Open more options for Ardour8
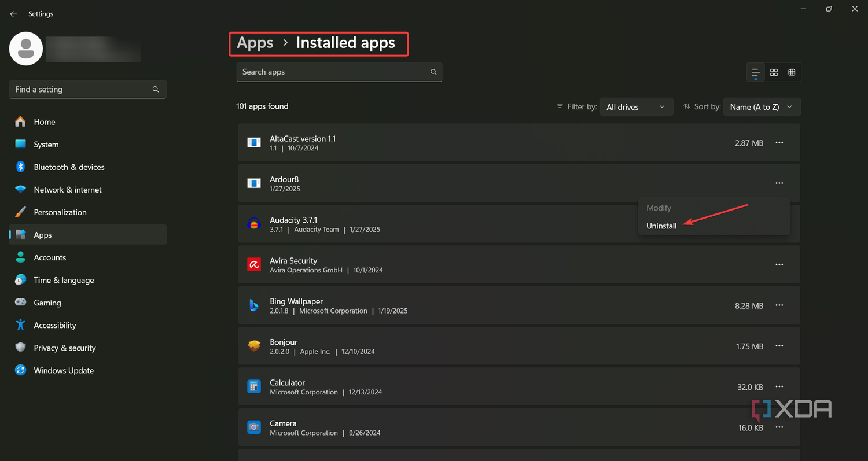This screenshot has width=868, height=461. point(779,183)
